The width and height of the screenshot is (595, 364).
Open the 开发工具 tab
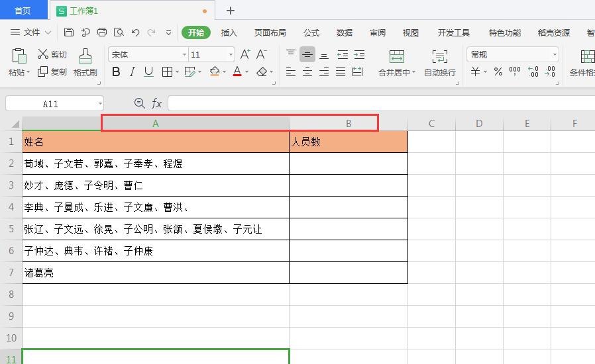pos(453,32)
